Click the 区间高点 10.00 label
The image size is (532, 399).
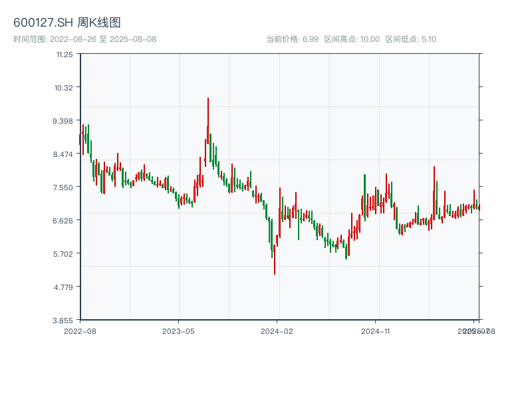click(x=352, y=39)
